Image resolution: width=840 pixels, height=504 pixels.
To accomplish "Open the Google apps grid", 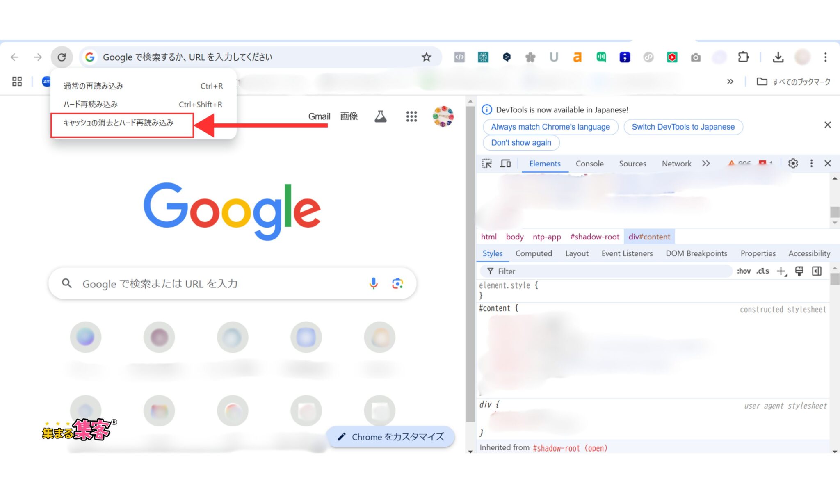I will pyautogui.click(x=411, y=116).
